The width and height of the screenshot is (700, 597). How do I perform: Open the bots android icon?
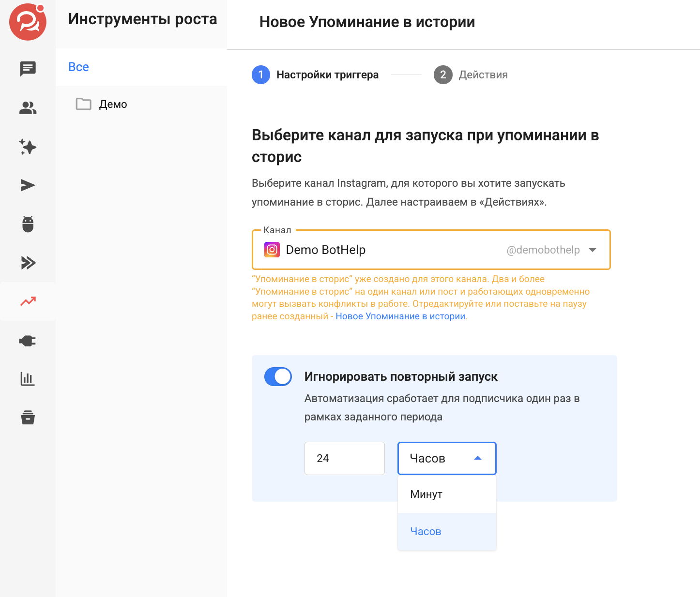tap(28, 224)
